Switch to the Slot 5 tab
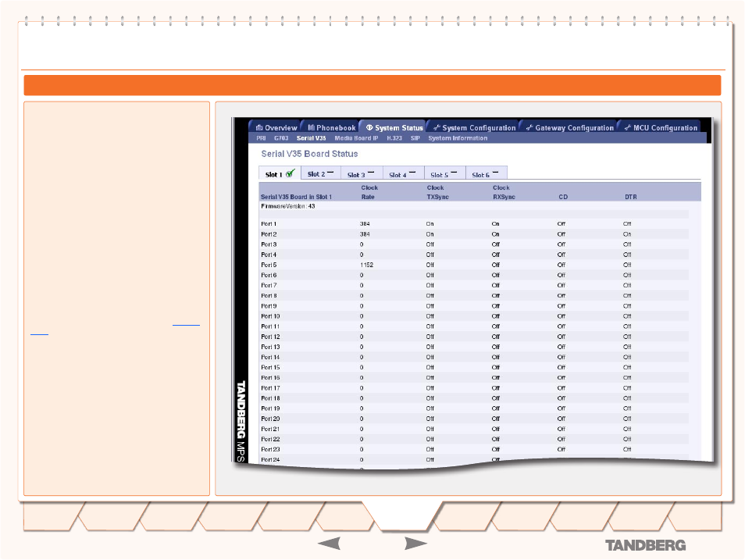The width and height of the screenshot is (745, 560). pos(444,173)
